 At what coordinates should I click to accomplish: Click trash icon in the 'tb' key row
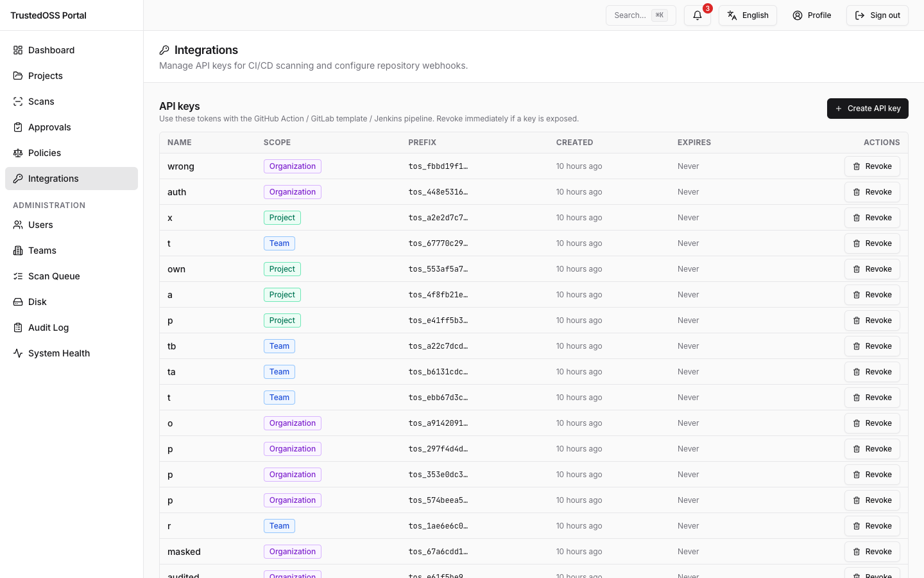tap(857, 346)
